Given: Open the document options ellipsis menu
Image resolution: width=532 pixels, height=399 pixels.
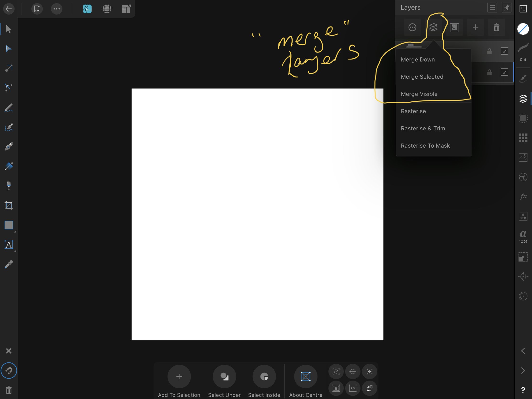Looking at the screenshot, I should pos(56,9).
